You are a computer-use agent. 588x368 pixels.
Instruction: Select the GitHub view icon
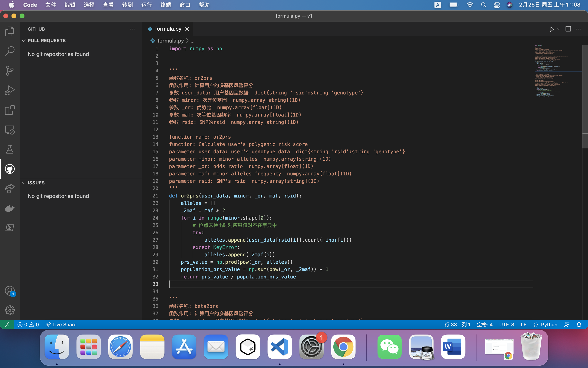coord(10,169)
